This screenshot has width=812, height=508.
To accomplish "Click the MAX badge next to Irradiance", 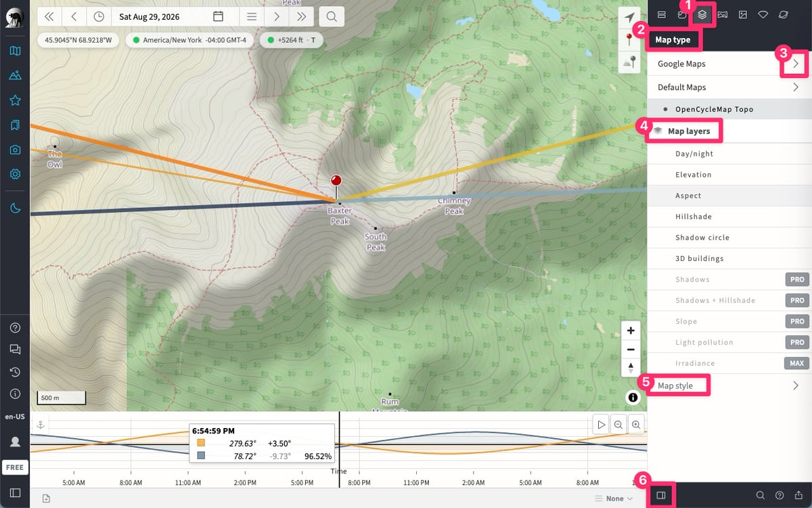I will click(x=797, y=363).
